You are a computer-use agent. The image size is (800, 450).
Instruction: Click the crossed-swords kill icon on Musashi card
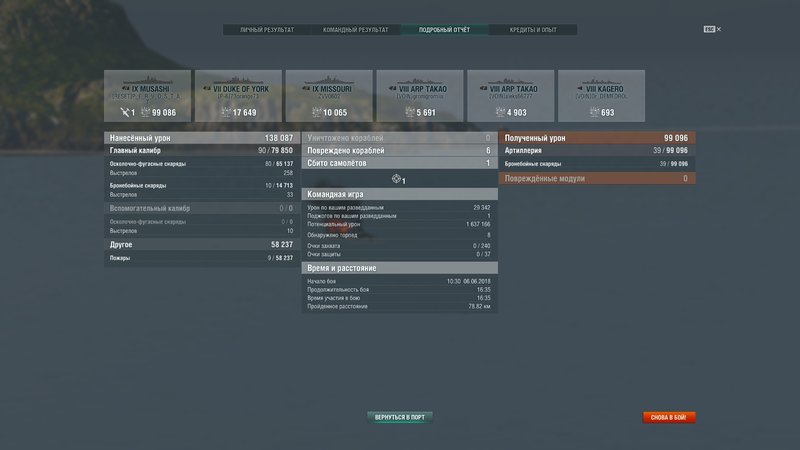point(124,112)
